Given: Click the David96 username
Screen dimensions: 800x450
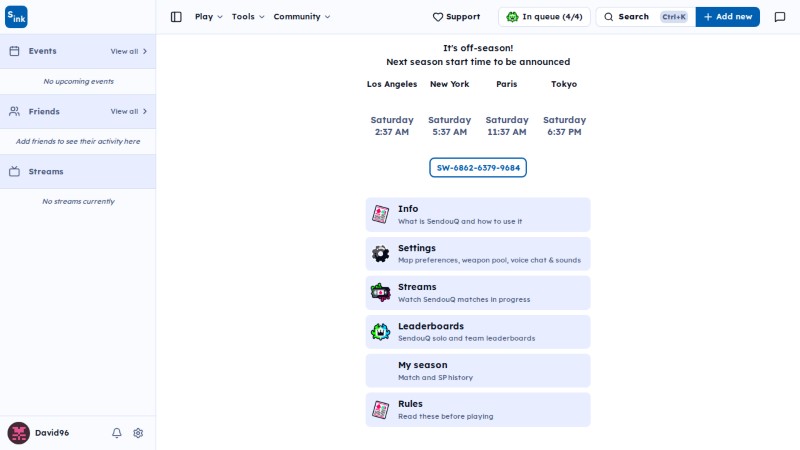Looking at the screenshot, I should point(52,433).
